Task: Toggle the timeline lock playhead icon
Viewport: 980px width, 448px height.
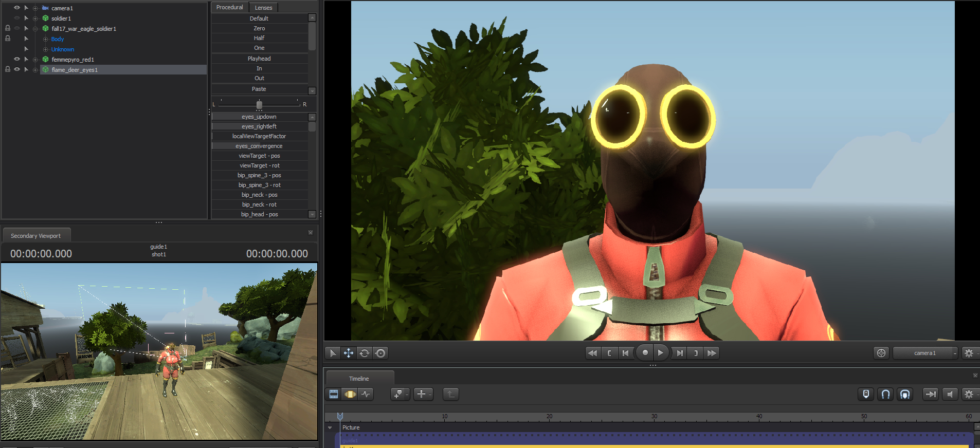Action: pos(866,394)
